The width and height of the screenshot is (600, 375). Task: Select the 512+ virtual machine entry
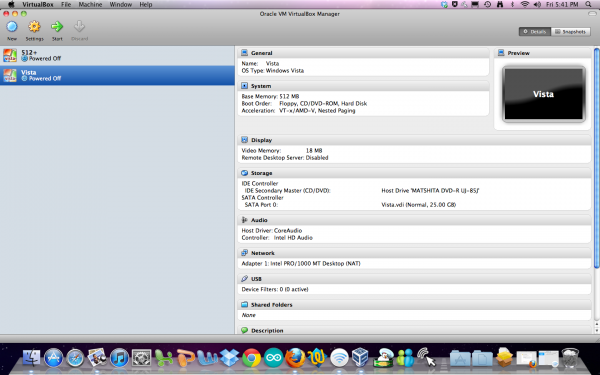tap(117, 55)
